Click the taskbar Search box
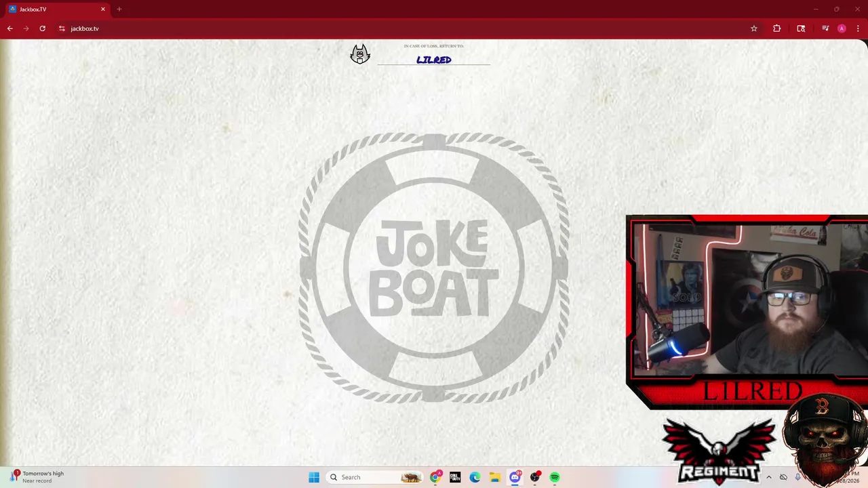 375,477
